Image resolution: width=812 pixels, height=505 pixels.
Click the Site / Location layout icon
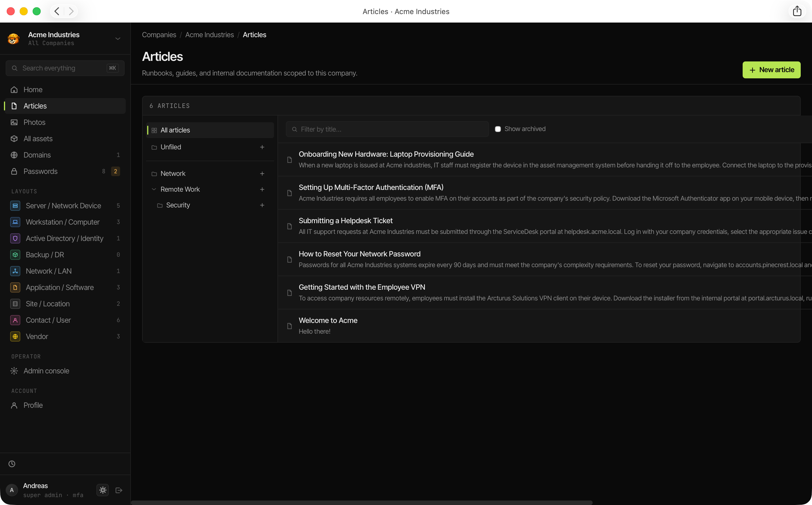pos(15,304)
